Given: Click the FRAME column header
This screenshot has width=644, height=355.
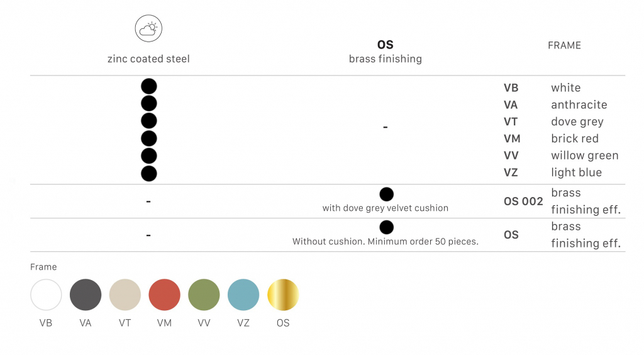Looking at the screenshot, I should [x=564, y=45].
